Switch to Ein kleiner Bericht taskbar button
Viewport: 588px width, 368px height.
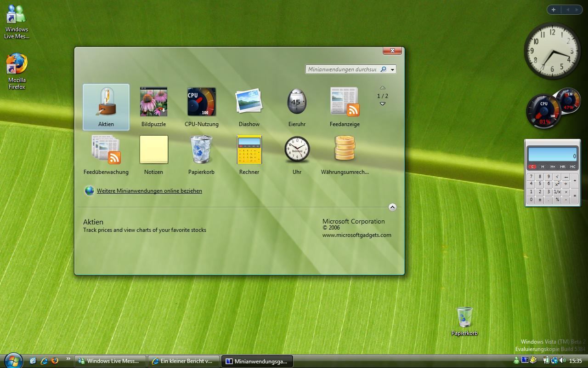coord(184,361)
